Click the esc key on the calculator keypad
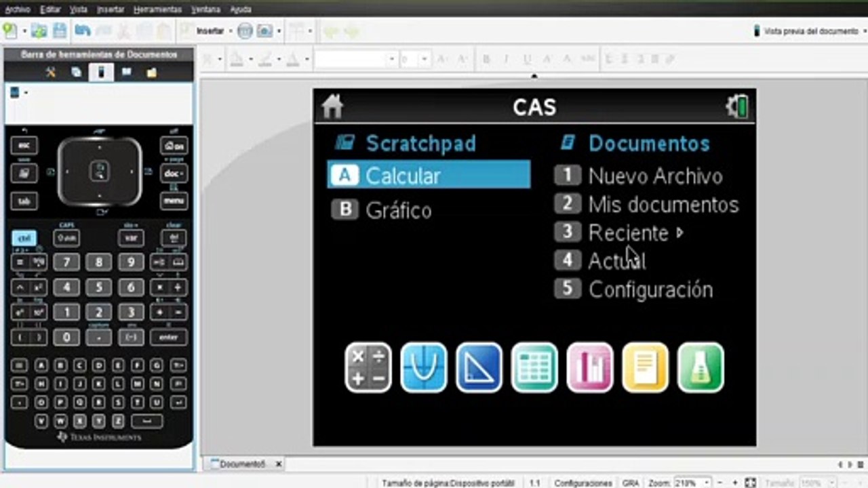868x488 pixels. (24, 145)
